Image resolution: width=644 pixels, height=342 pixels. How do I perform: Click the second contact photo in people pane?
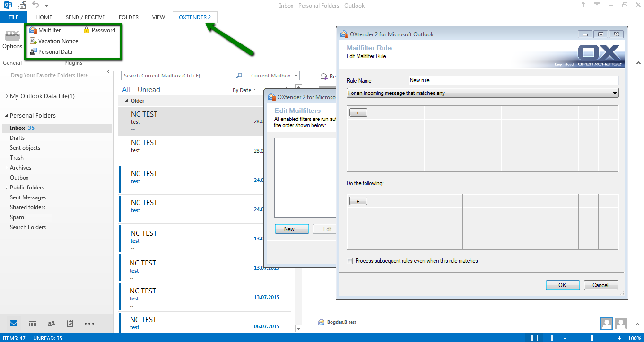click(621, 324)
